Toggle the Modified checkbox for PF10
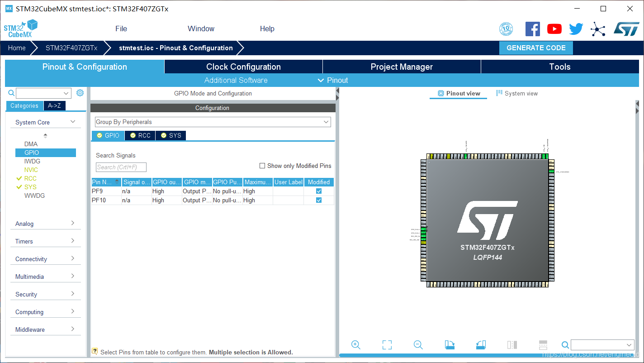This screenshot has height=363, width=644. click(x=319, y=200)
